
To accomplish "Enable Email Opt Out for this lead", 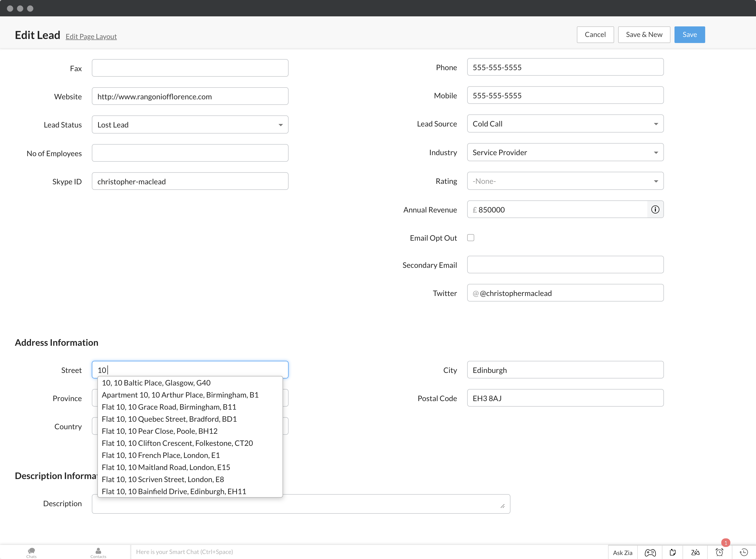I will [471, 238].
